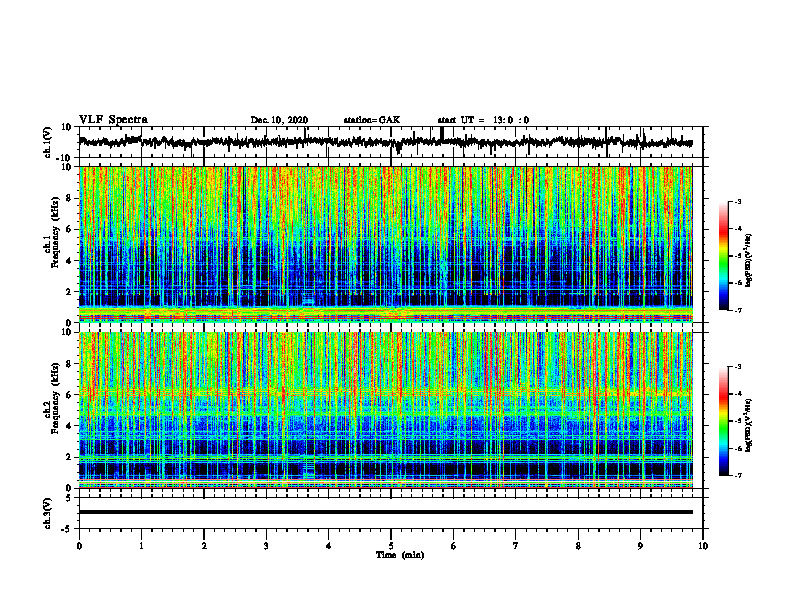Click the "1" minute time tick label
The width and height of the screenshot is (792, 612).
click(x=141, y=546)
